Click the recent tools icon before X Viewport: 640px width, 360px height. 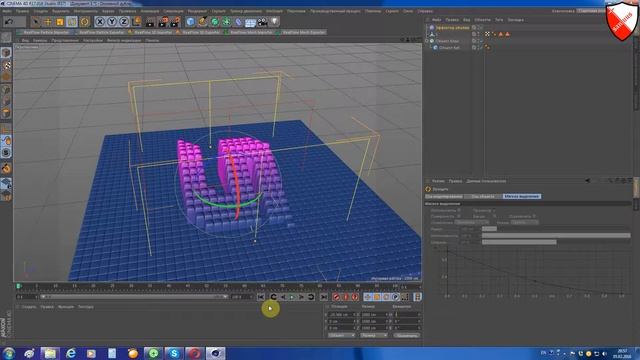click(84, 21)
